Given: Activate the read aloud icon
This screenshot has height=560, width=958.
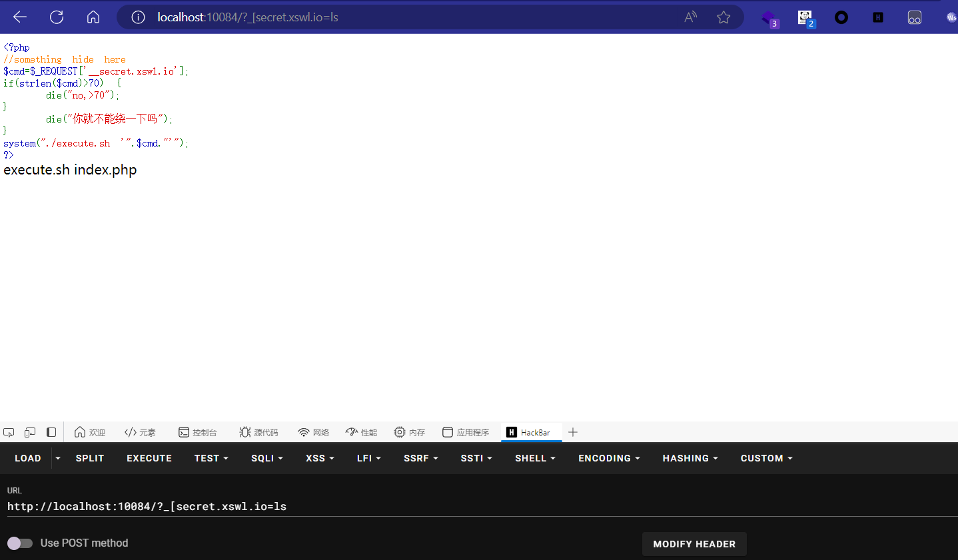Looking at the screenshot, I should click(691, 17).
